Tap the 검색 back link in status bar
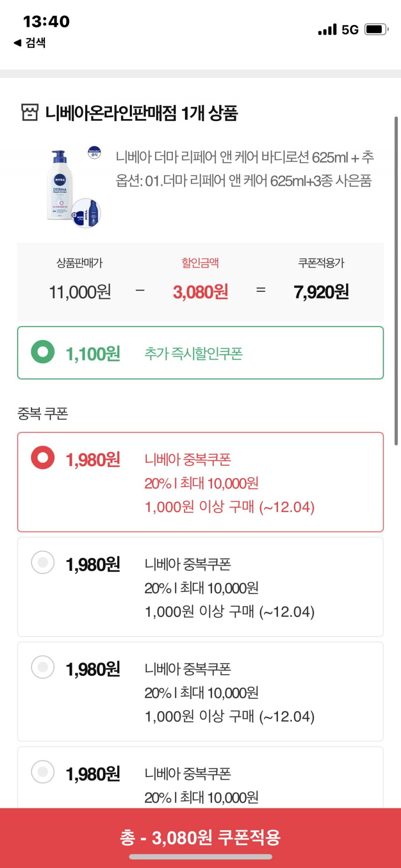The image size is (401, 868). coord(36,43)
